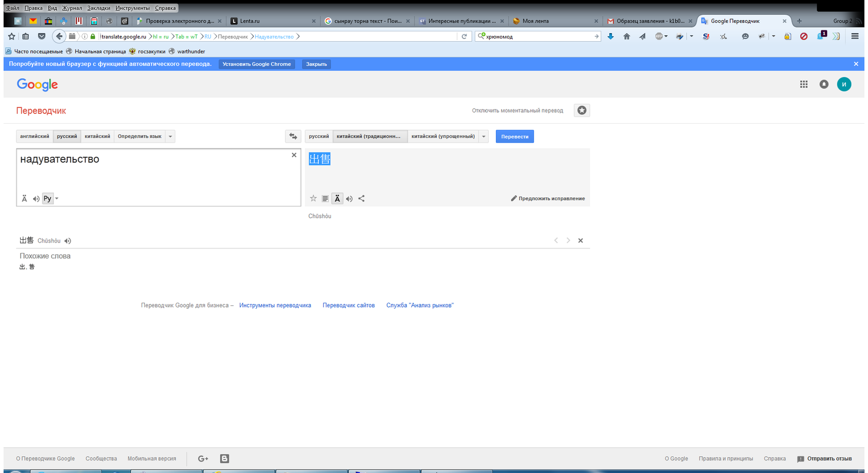This screenshot has width=868, height=473.
Task: Click Отключить моментальный перевод
Action: click(518, 111)
